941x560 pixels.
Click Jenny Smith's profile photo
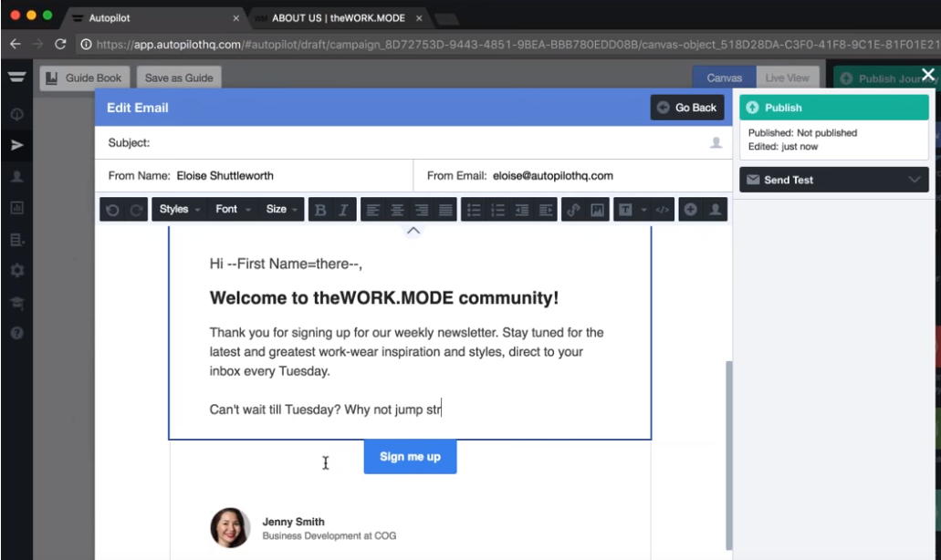230,528
